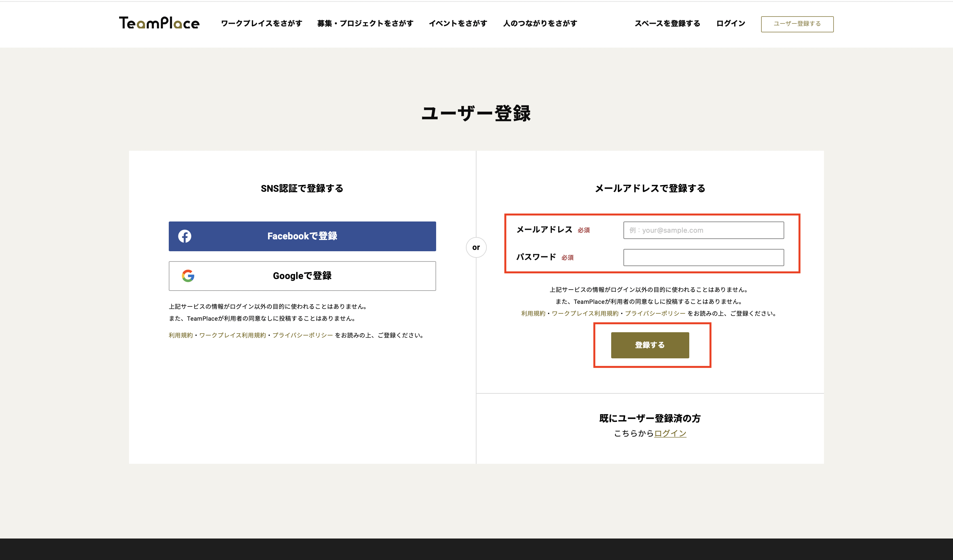Register with the Facebookで登録 button
This screenshot has width=953, height=560.
click(x=302, y=236)
